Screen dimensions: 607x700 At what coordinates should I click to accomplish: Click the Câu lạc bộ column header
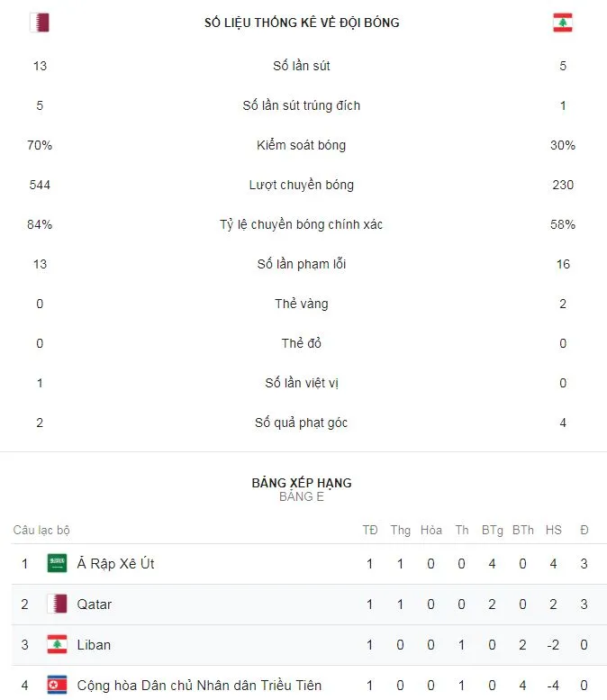[41, 530]
